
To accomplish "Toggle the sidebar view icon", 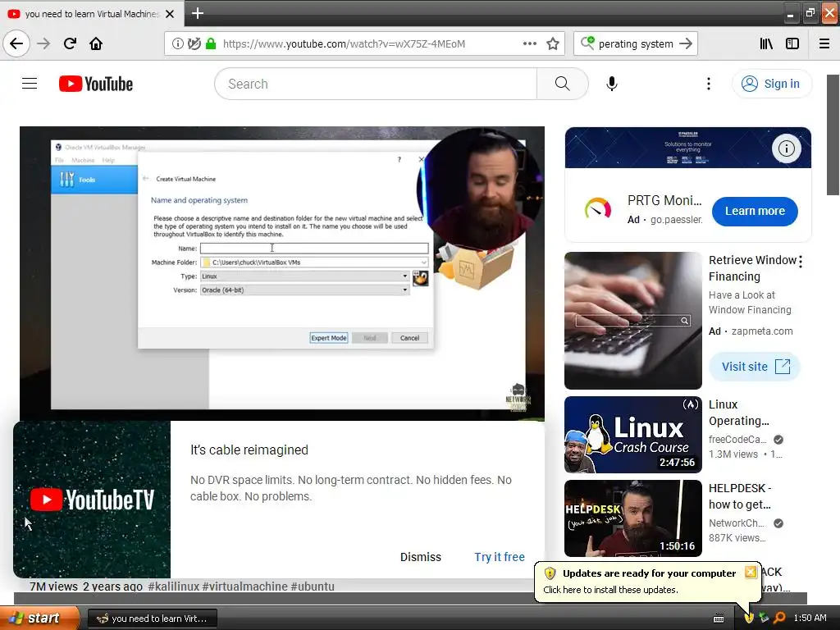I will point(792,44).
